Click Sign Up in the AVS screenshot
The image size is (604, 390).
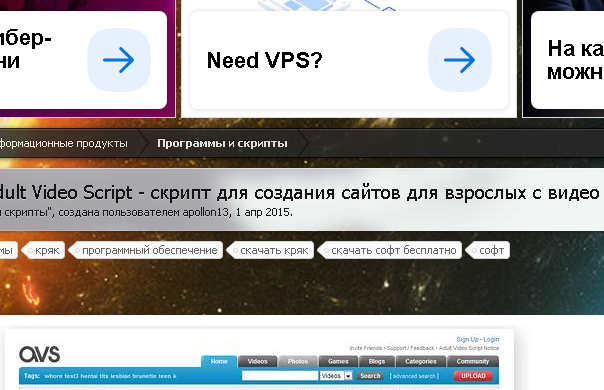(467, 340)
